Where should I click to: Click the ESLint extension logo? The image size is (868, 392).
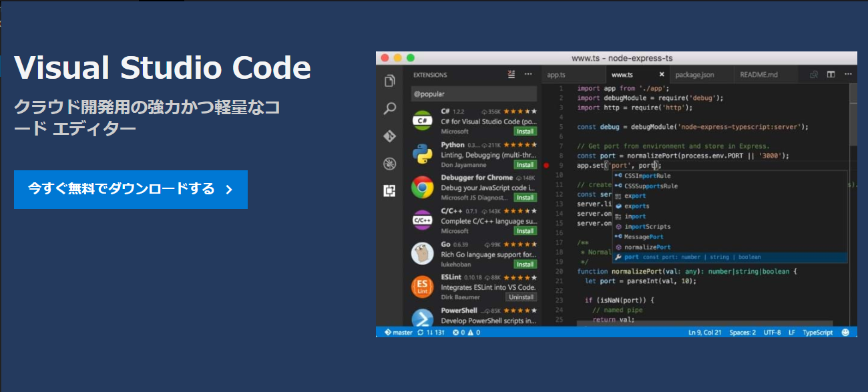(422, 286)
